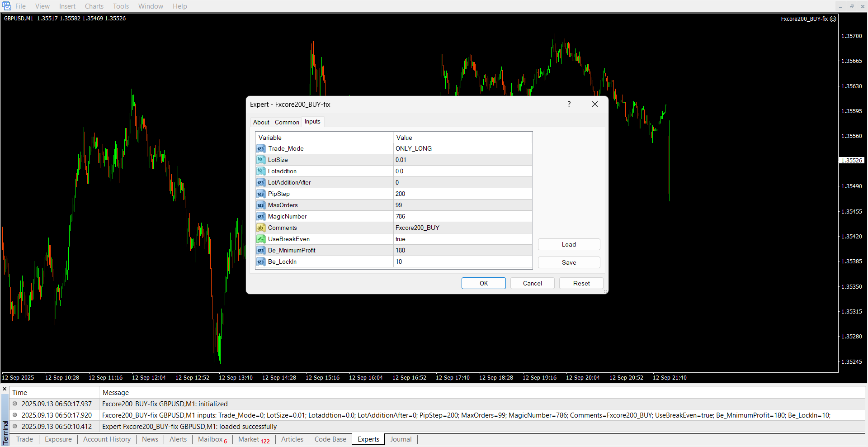Screen dimensions: 868x447
Task: Open the Trade_Mode ONLY_LONG value dropdown
Action: pyautogui.click(x=462, y=149)
